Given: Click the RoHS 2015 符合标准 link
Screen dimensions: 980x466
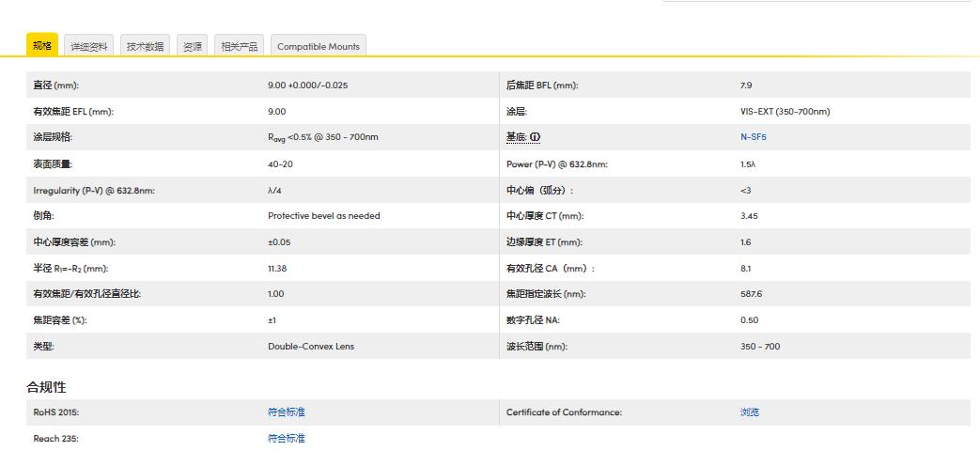Looking at the screenshot, I should tap(287, 412).
